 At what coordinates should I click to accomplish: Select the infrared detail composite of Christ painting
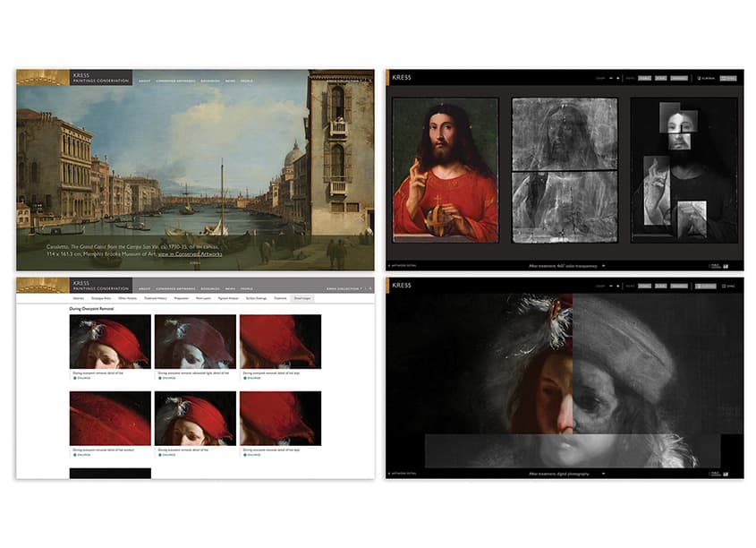coord(684,170)
